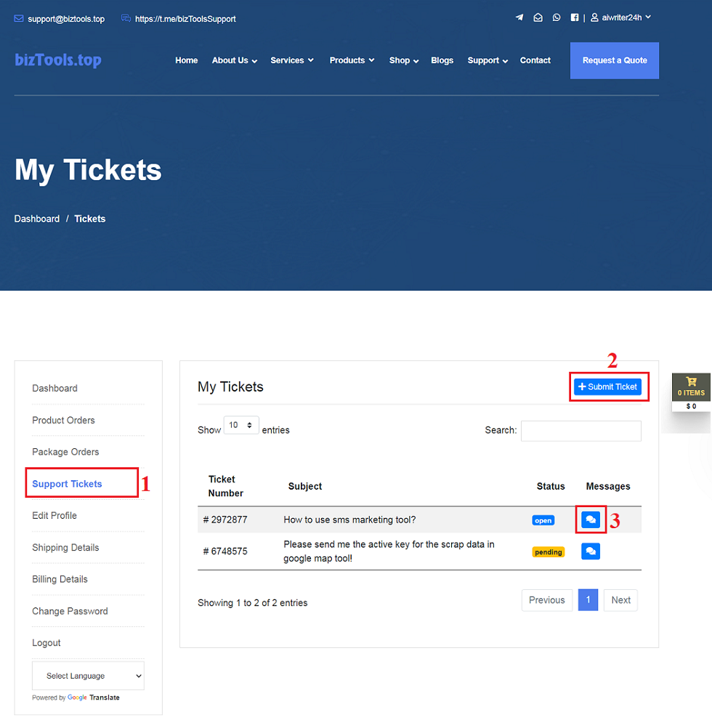Click the Telegram icon in top bar
The width and height of the screenshot is (712, 728).
519,17
